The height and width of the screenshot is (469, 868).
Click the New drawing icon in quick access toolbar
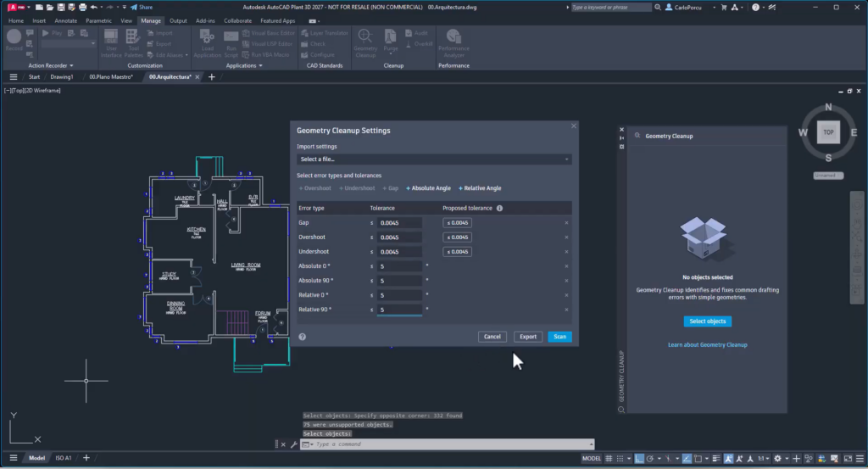point(39,7)
